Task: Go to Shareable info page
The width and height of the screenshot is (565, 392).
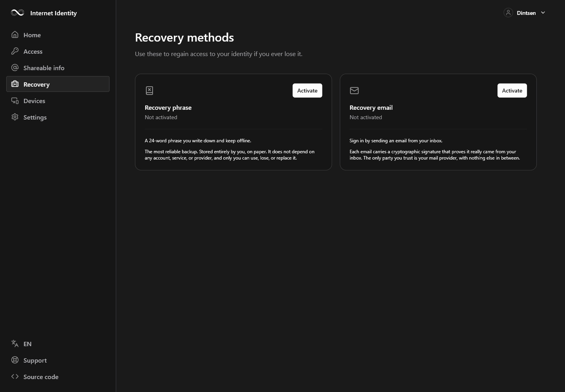Action: 58,68
